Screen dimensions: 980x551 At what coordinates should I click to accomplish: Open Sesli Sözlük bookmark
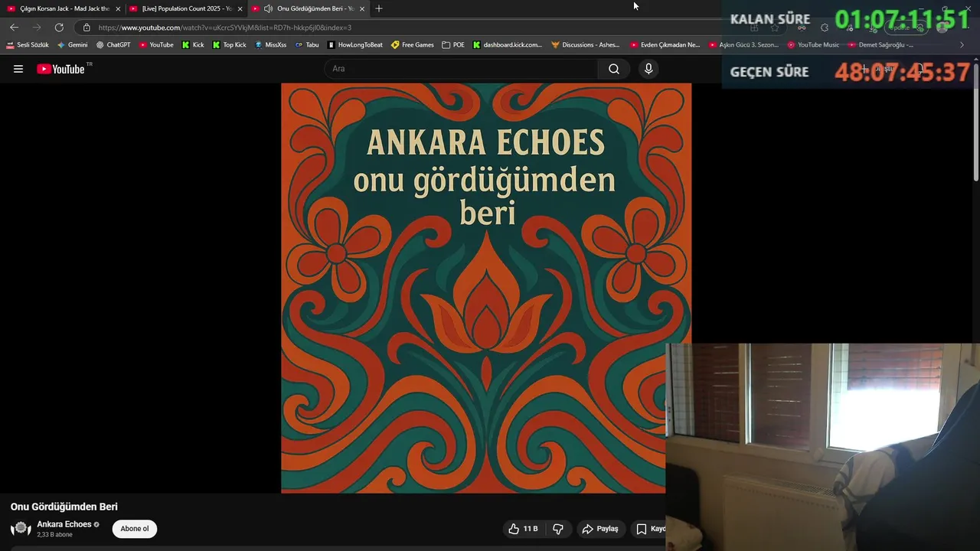coord(28,45)
